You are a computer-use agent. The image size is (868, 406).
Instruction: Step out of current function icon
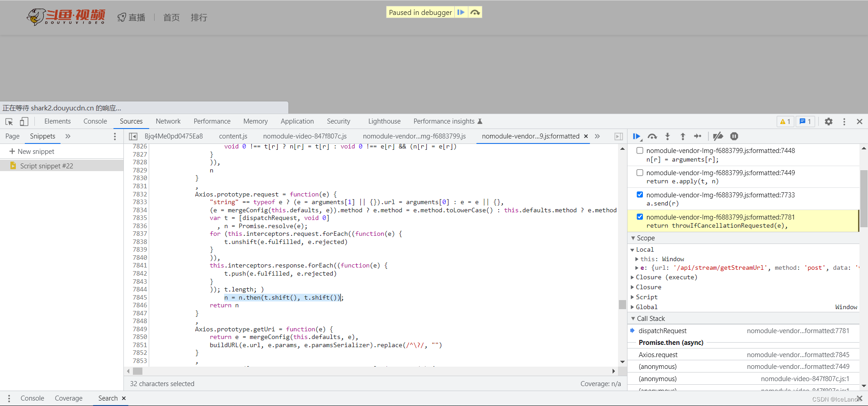click(x=683, y=136)
